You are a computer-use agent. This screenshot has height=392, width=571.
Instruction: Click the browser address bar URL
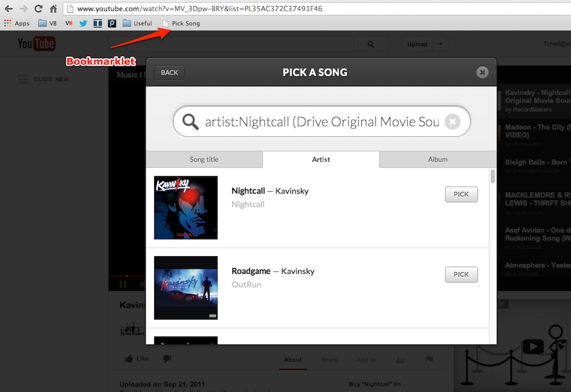point(199,9)
